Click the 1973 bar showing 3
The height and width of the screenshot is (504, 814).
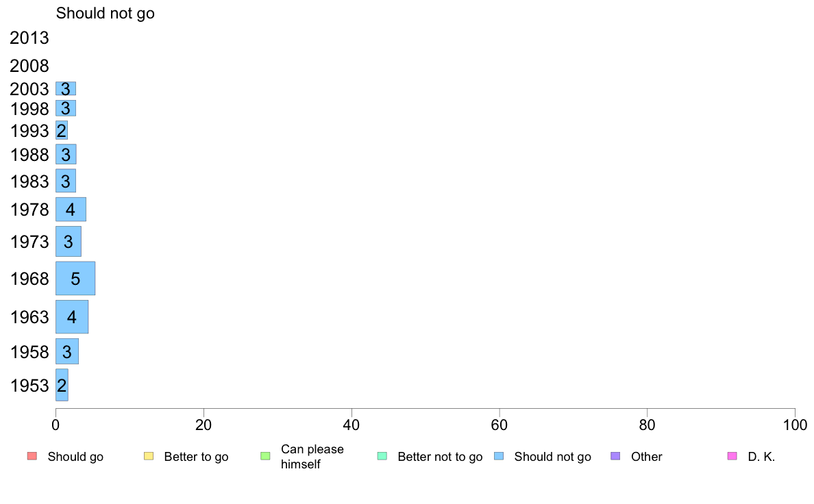point(68,241)
